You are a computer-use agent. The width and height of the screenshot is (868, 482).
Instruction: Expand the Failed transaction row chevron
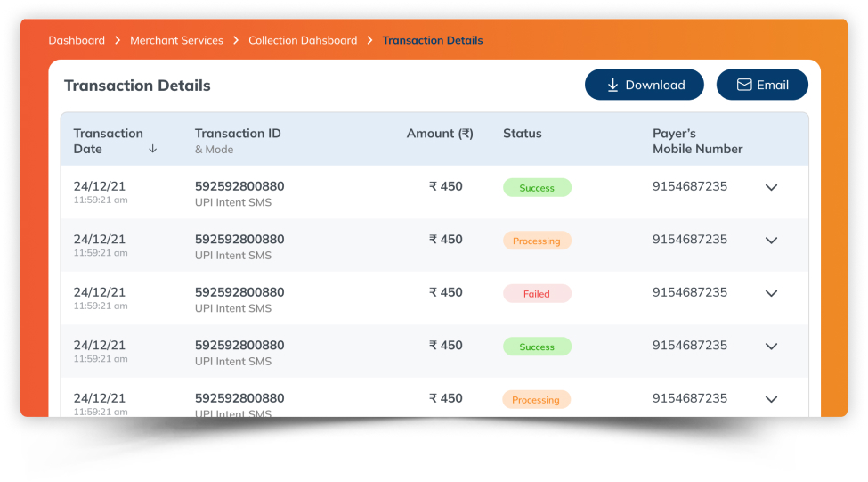[771, 293]
